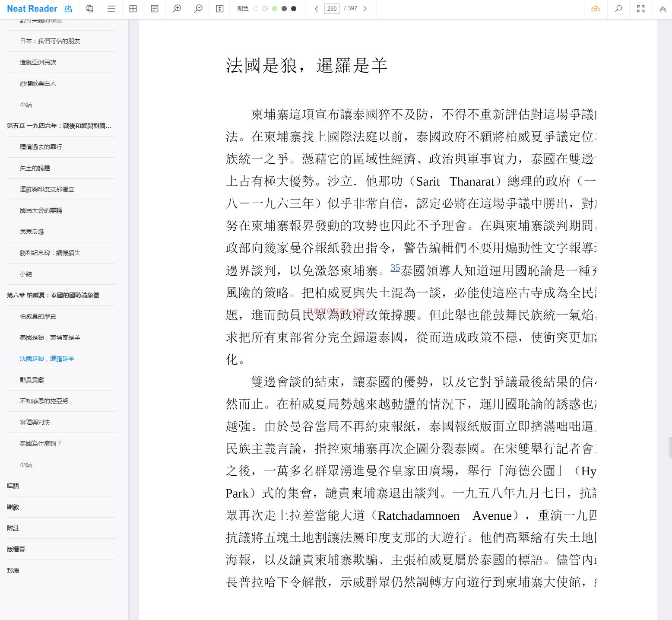Screen dimensions: 672x620
Task: Open section 泰國是狼，柬埔寨是羊
Action: (x=50, y=337)
